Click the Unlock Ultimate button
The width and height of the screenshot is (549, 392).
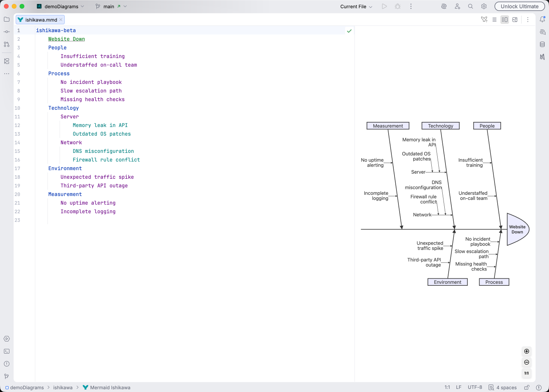pyautogui.click(x=519, y=6)
